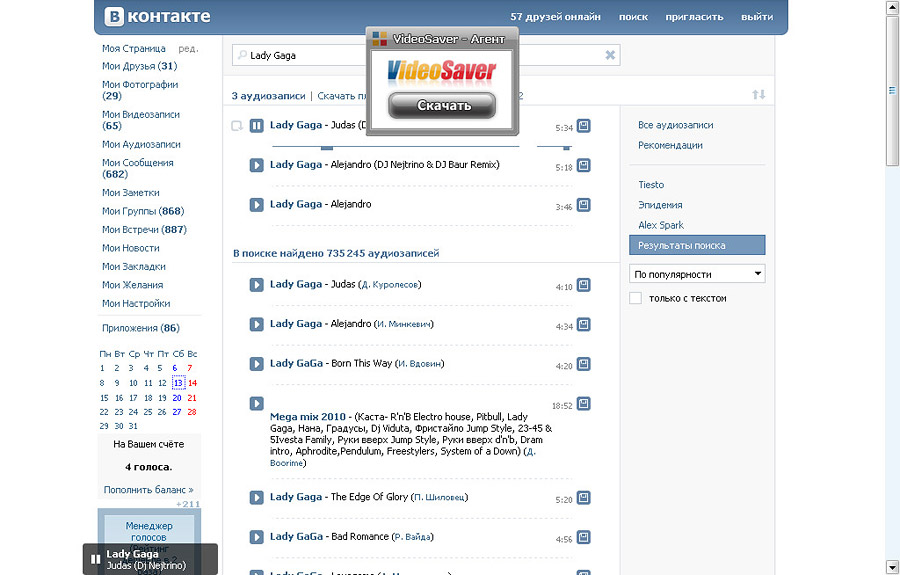Open 'Мои Сообщения' in left menu

coord(137,162)
